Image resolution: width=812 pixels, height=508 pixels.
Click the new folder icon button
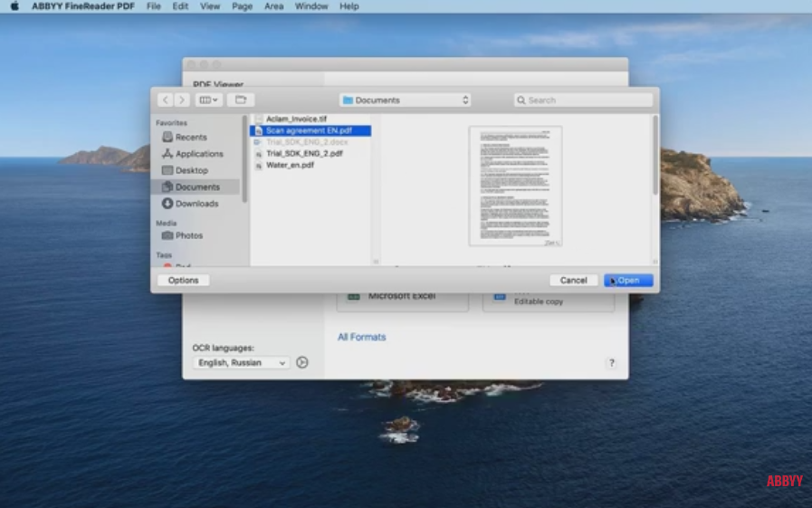[x=241, y=100]
